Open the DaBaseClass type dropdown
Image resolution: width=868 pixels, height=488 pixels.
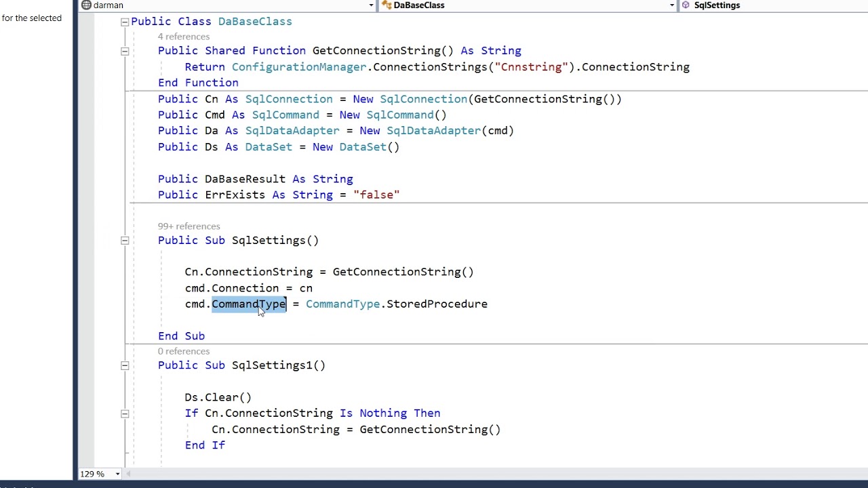(x=672, y=5)
